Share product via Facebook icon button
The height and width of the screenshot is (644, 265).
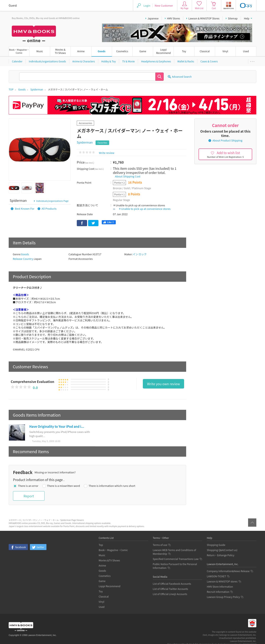click(x=82, y=223)
